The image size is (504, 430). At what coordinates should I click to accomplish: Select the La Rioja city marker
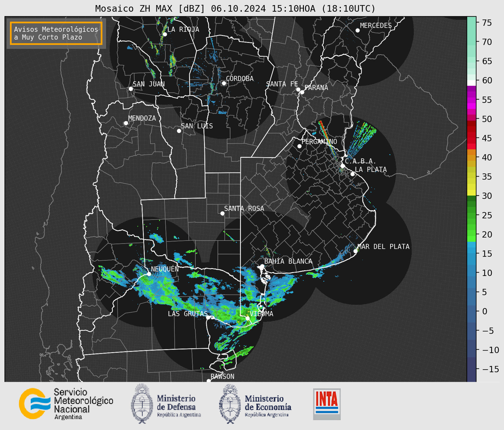coord(165,34)
